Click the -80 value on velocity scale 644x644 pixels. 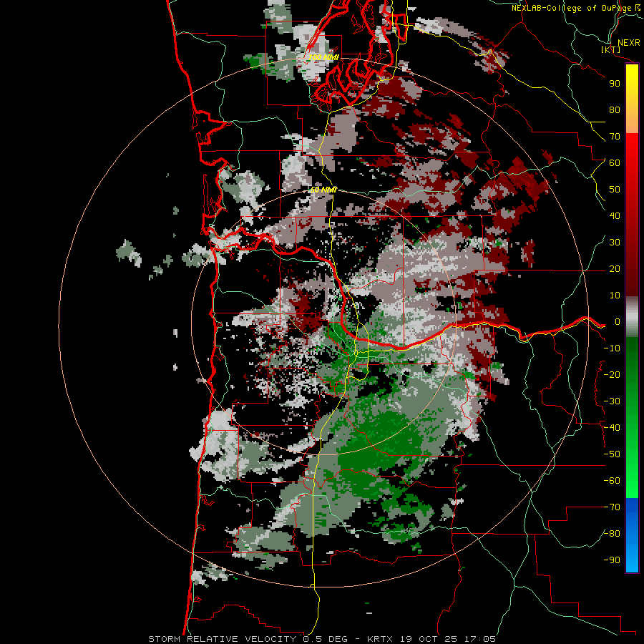coord(612,534)
